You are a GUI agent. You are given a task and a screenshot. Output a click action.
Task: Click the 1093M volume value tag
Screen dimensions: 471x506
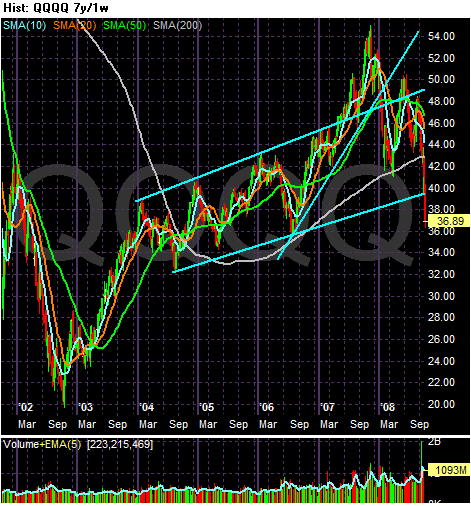click(449, 470)
